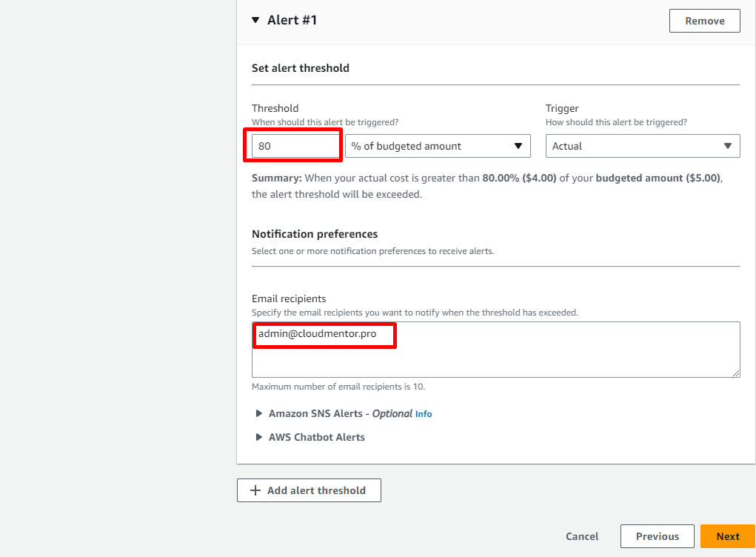The height and width of the screenshot is (557, 756).
Task: Click the Alert #1 heading text
Action: tap(292, 21)
